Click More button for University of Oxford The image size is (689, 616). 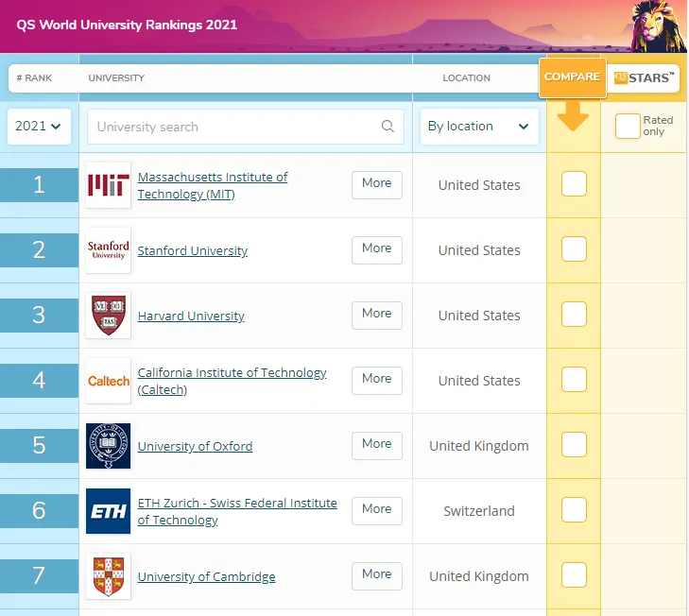click(376, 446)
